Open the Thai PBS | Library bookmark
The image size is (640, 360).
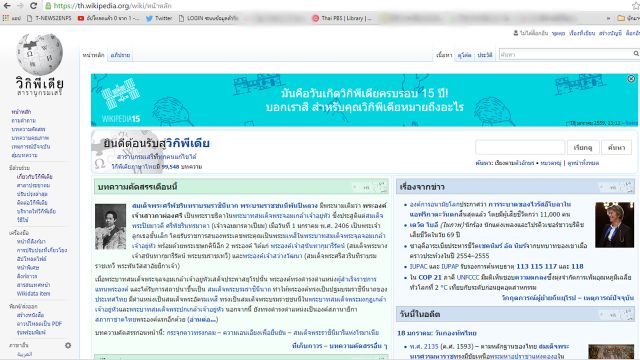pyautogui.click(x=342, y=18)
